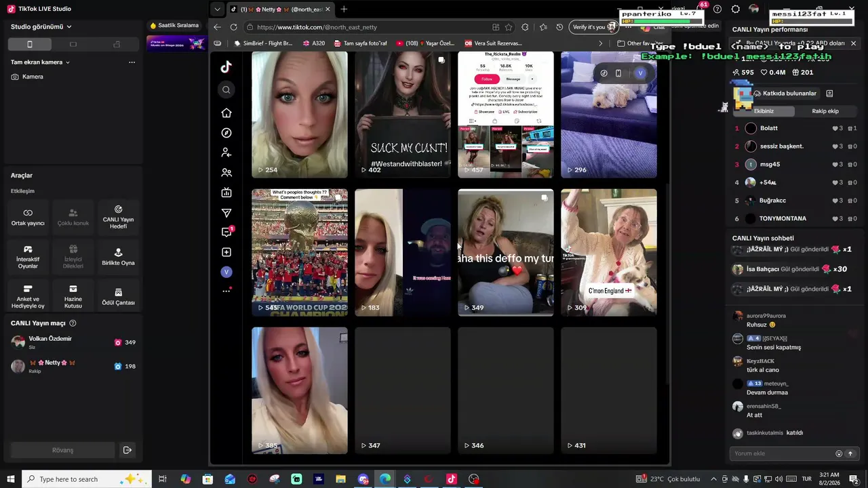Open the Çoklu konuk tool
Image resolution: width=868 pixels, height=488 pixels.
[73, 217]
